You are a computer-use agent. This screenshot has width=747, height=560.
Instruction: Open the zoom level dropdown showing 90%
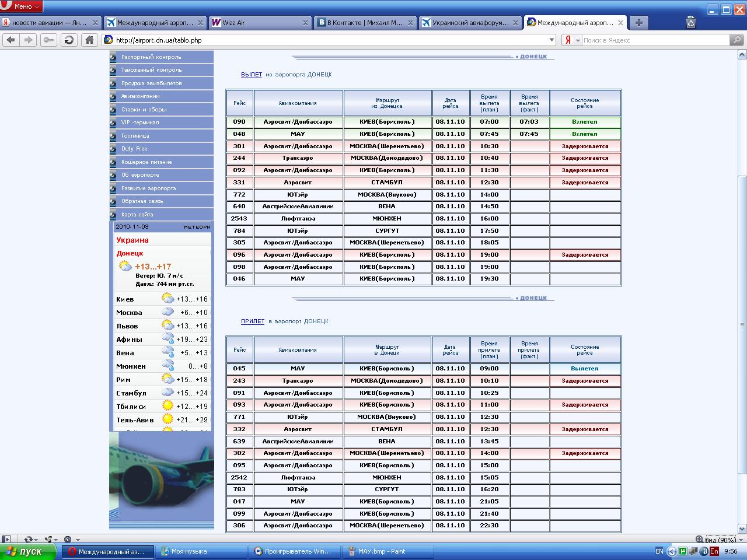[x=721, y=540]
